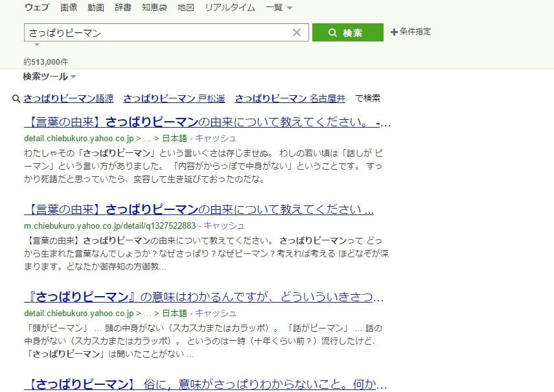Click the 約513,000件 result count text
Image resolution: width=554 pixels, height=392 pixels.
46,62
